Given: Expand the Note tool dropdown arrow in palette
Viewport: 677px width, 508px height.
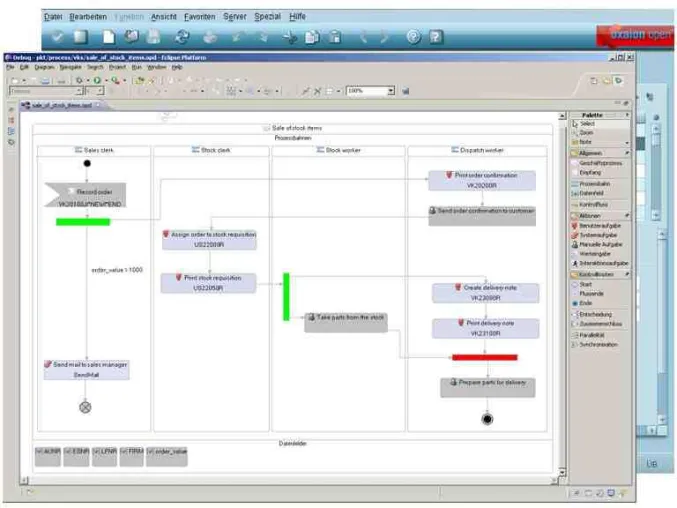Looking at the screenshot, I should tap(626, 142).
